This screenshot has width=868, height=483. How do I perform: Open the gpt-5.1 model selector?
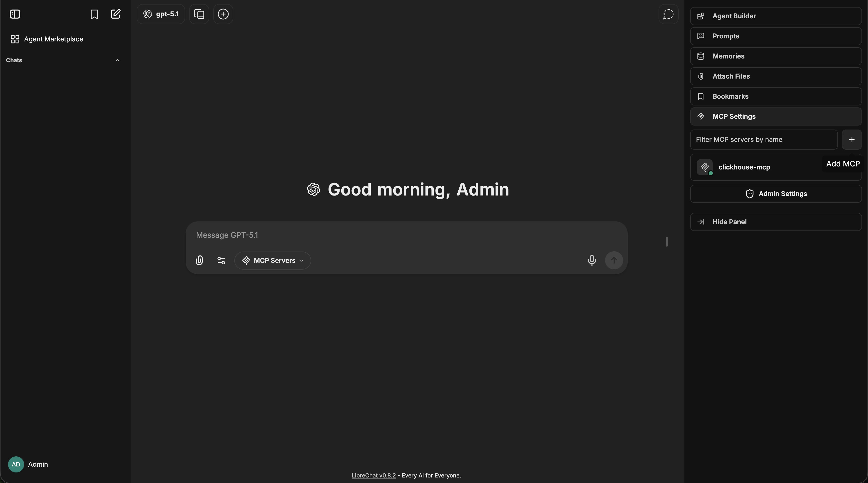click(161, 14)
